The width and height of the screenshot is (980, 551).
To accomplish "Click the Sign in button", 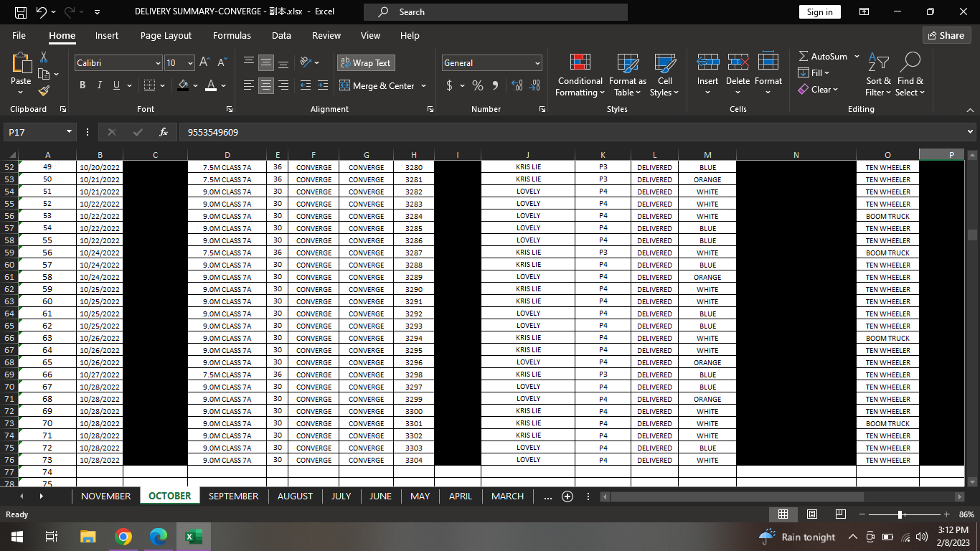I will point(819,12).
